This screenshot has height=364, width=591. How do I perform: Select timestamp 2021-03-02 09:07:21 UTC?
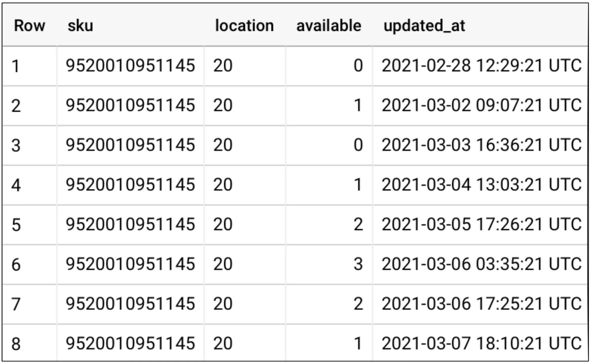481,105
